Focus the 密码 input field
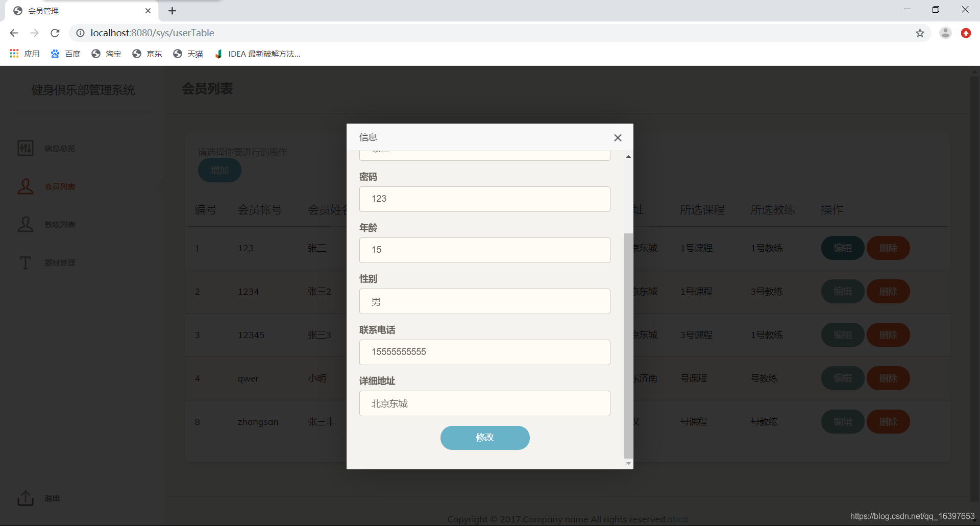 (x=485, y=199)
